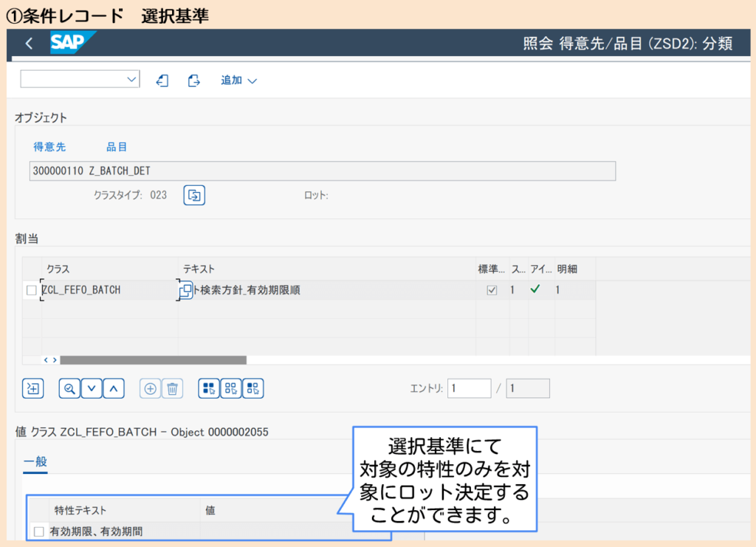
Task: Toggle the 標準 checkbox in the class row
Action: pos(491,290)
